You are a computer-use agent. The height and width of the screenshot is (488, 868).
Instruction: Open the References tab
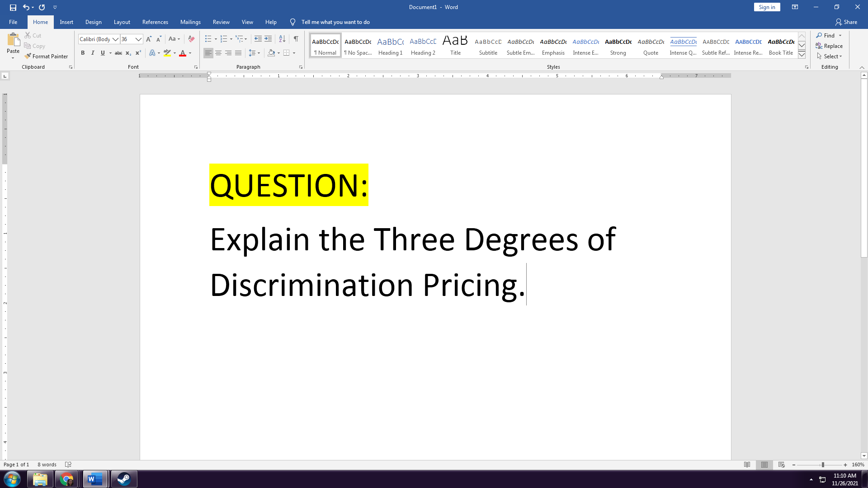[x=155, y=22]
